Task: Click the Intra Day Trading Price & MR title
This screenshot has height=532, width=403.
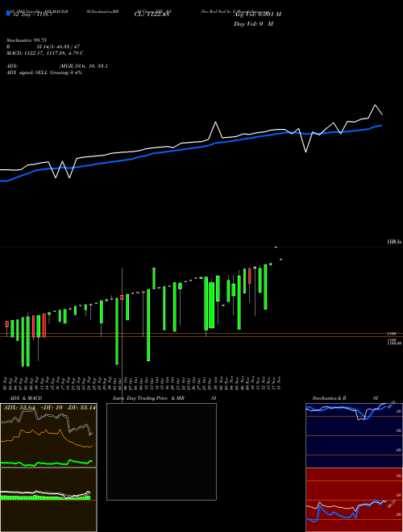Action: coord(149,398)
